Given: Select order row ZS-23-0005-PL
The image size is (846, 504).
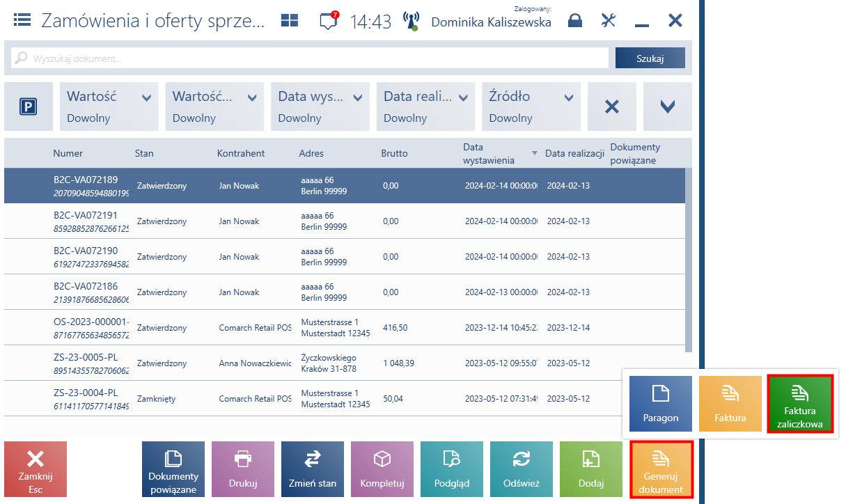Looking at the screenshot, I should (x=344, y=363).
